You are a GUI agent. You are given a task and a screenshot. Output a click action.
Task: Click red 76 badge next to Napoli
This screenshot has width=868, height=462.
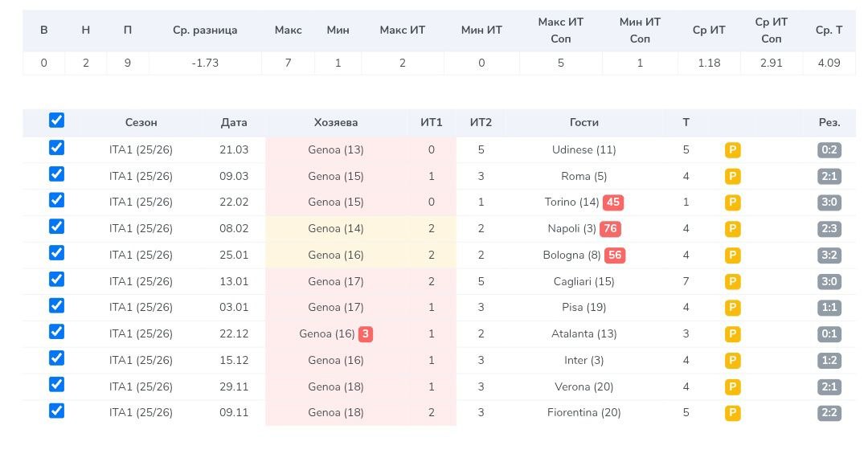(x=610, y=229)
